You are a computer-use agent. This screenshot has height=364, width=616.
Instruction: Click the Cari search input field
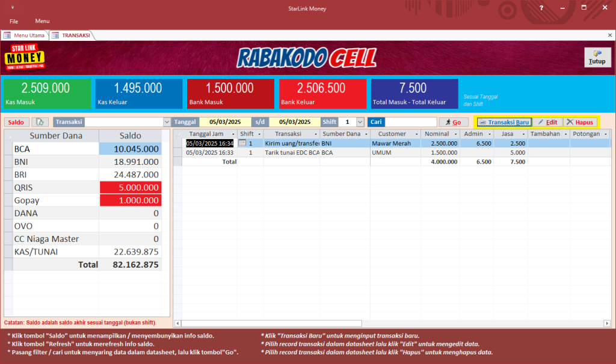click(x=411, y=122)
